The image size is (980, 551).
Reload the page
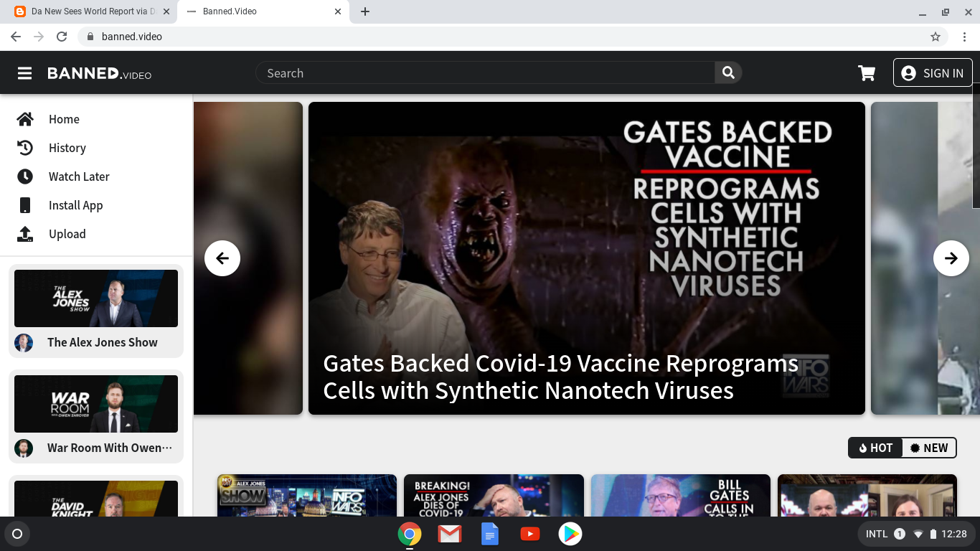(x=62, y=37)
